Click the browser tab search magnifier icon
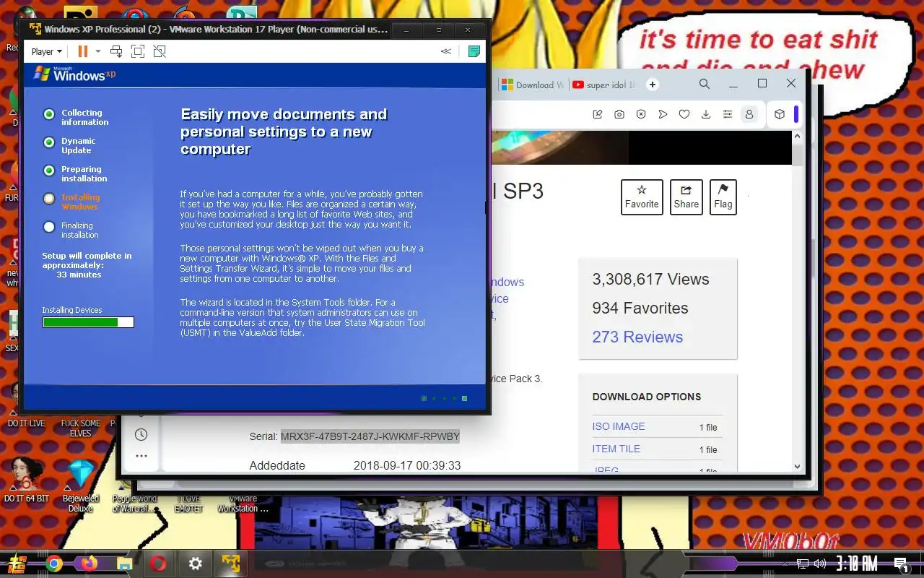924x578 pixels. click(x=705, y=84)
